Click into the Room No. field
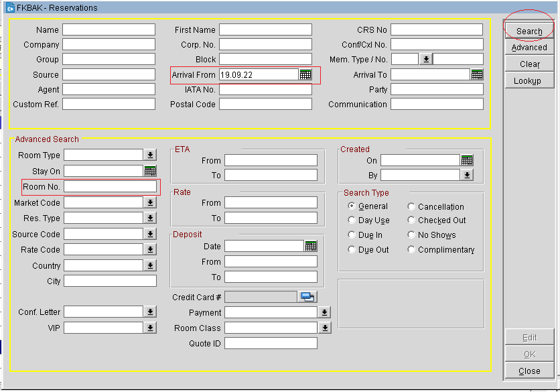 pos(110,186)
